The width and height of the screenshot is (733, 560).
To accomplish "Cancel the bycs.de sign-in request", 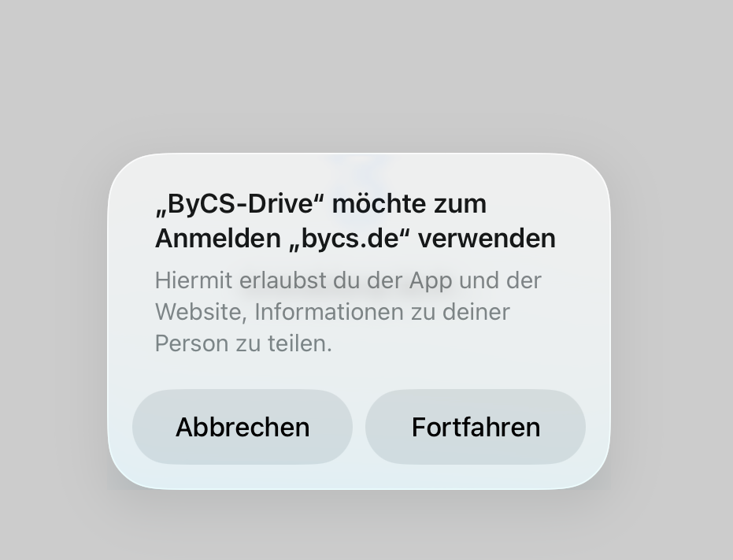I will click(x=242, y=427).
